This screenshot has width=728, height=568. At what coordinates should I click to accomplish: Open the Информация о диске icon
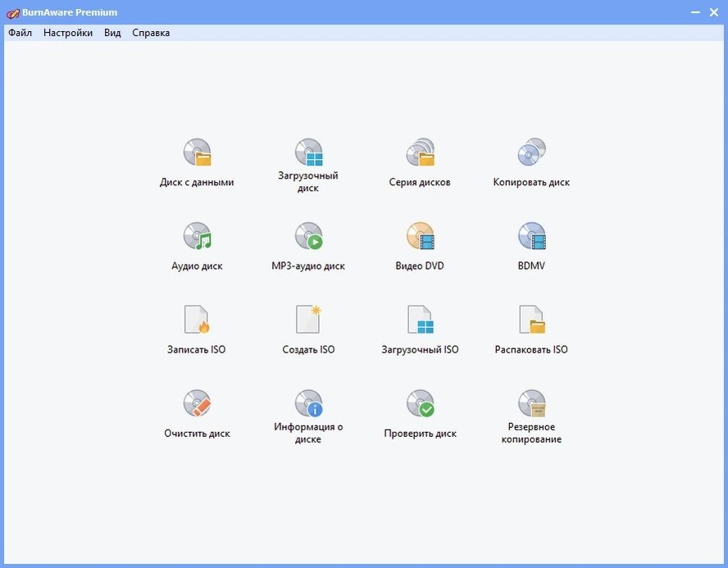point(309,402)
